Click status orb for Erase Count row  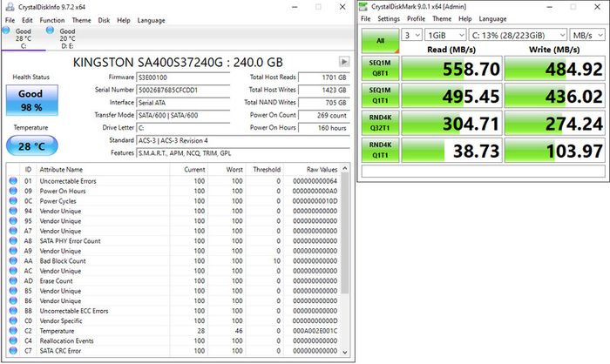click(x=13, y=280)
